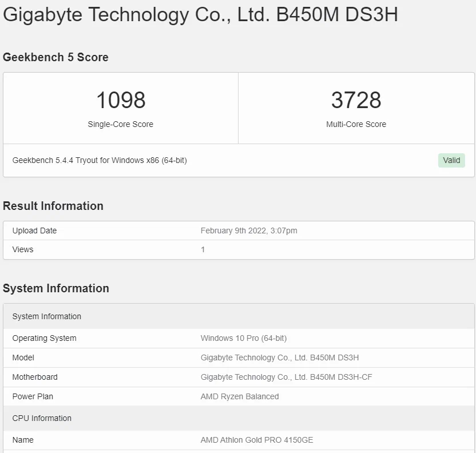Image resolution: width=476 pixels, height=453 pixels.
Task: Click the Geekbench 5 Score heading
Action: pos(55,57)
